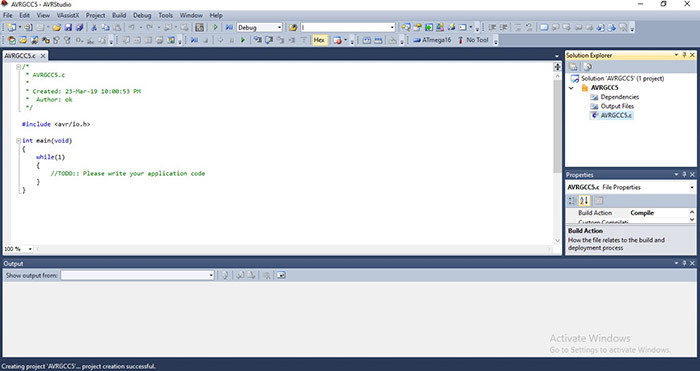Click Clear All icon in Output toolbar
700x371 pixels.
(267, 275)
